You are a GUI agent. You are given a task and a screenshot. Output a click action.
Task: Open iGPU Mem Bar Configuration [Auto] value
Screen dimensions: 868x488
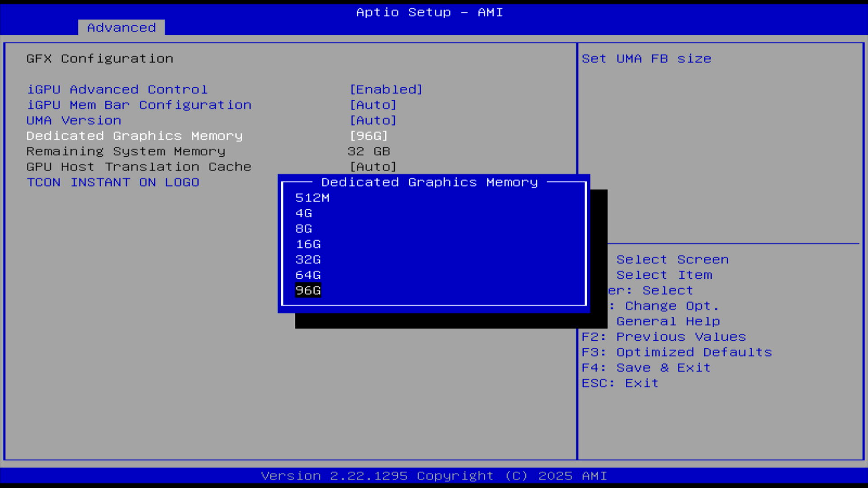tap(373, 105)
